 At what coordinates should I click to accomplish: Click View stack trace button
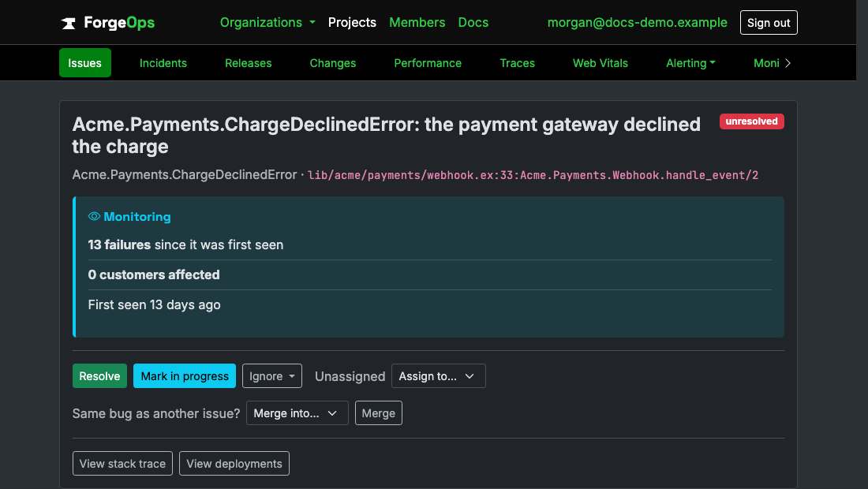[x=122, y=464]
